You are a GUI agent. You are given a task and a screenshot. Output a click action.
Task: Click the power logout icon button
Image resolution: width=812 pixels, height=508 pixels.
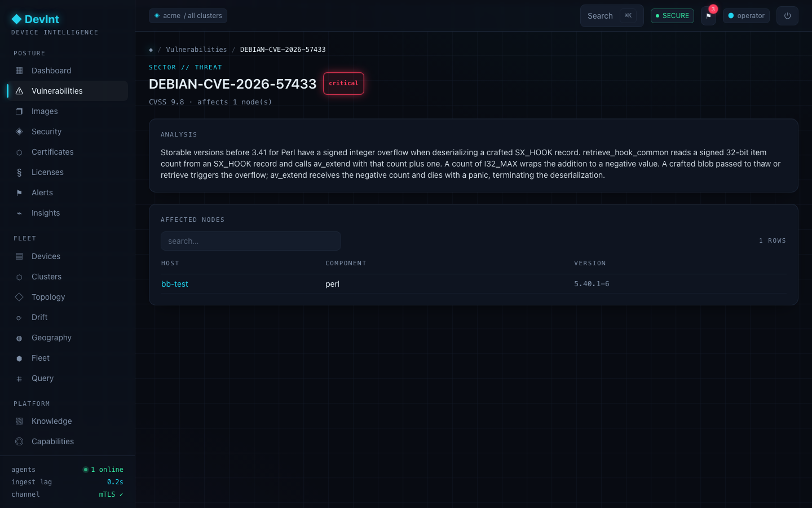(x=787, y=16)
